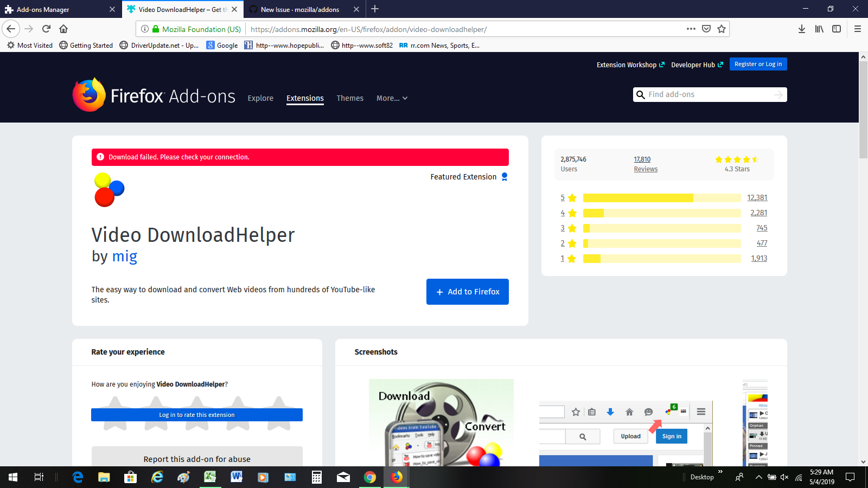
Task: Launch Chrome from the taskbar
Action: (x=369, y=477)
